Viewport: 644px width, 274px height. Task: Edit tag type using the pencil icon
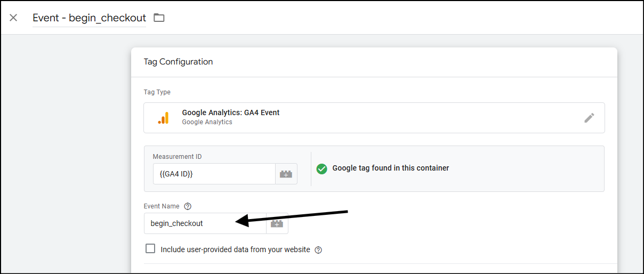coord(589,118)
